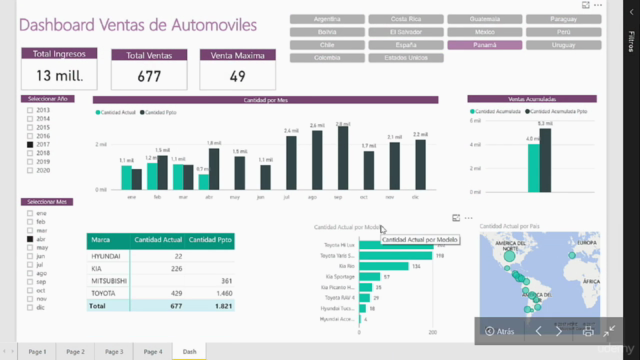Select the feb month checkbox
The height and width of the screenshot is (360, 640).
[x=30, y=222]
